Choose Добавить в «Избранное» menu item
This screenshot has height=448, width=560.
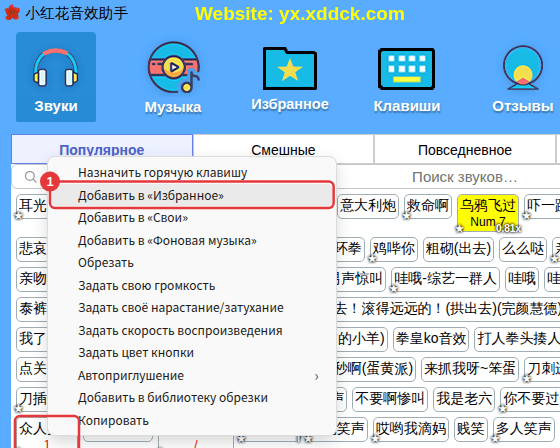click(x=192, y=195)
